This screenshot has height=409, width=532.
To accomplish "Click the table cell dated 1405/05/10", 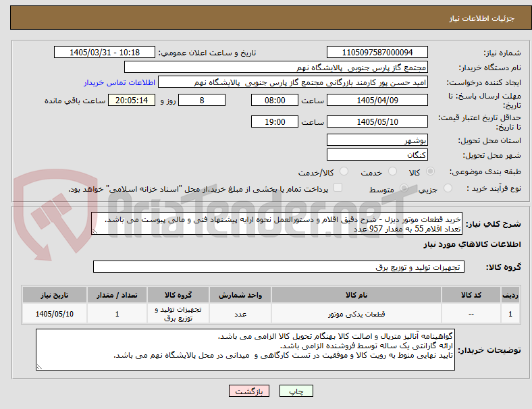I will [54, 314].
